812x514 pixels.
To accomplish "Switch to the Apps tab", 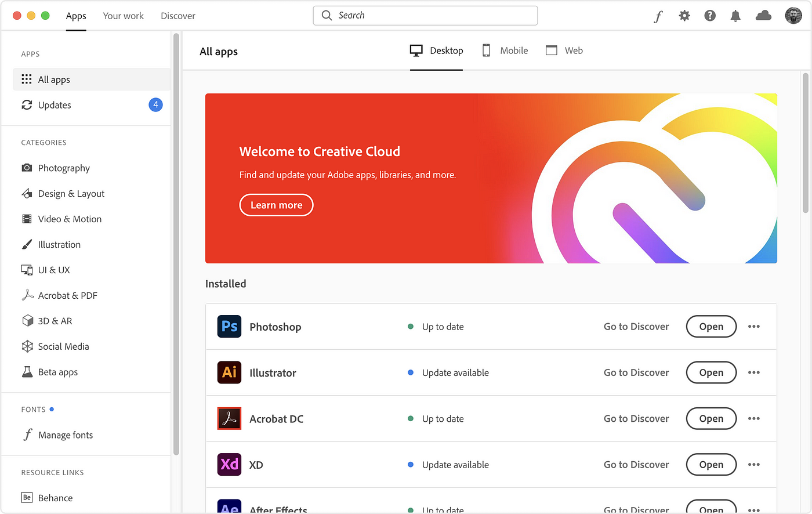I will pyautogui.click(x=76, y=16).
